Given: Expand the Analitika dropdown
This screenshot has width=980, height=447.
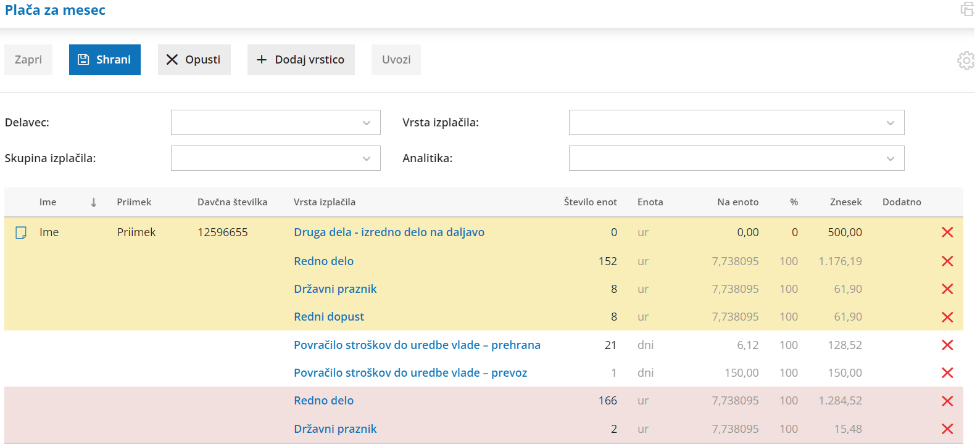Looking at the screenshot, I should pyautogui.click(x=736, y=158).
